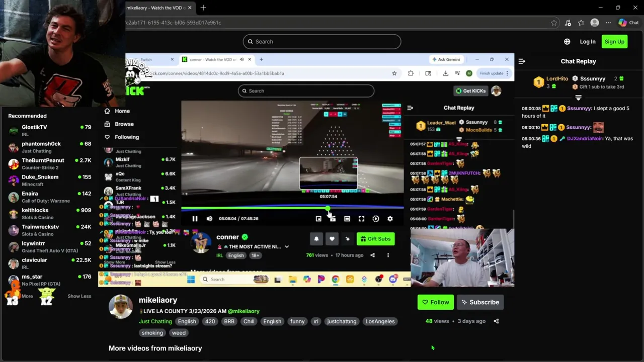Click Get KICKs in inner window
Screen dimensions: 644x362
click(x=471, y=91)
